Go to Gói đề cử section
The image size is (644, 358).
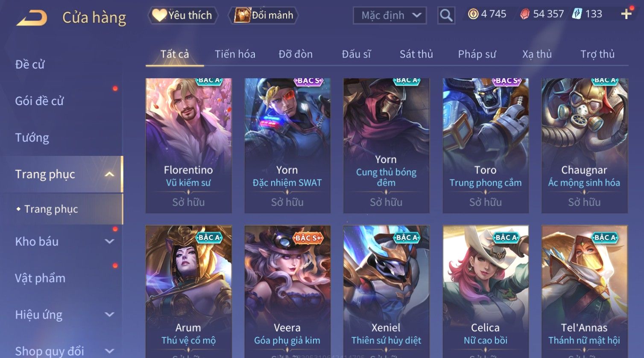(x=39, y=101)
